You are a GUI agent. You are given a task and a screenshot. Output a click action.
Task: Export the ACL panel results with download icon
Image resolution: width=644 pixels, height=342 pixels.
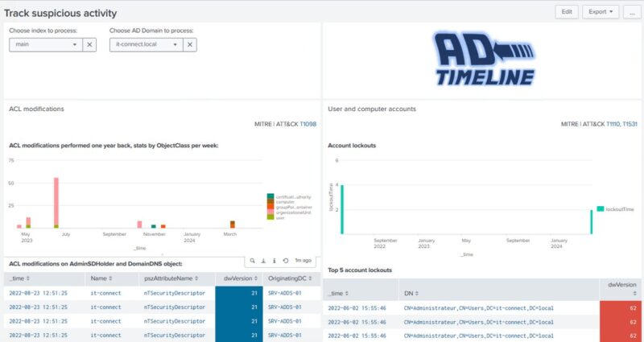click(x=263, y=261)
